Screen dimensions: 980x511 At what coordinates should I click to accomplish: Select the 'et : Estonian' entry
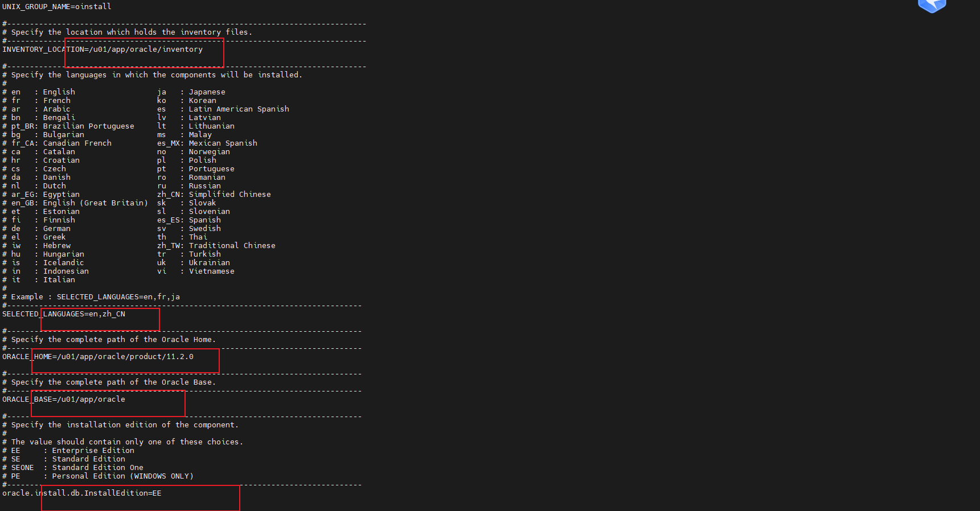(x=46, y=212)
